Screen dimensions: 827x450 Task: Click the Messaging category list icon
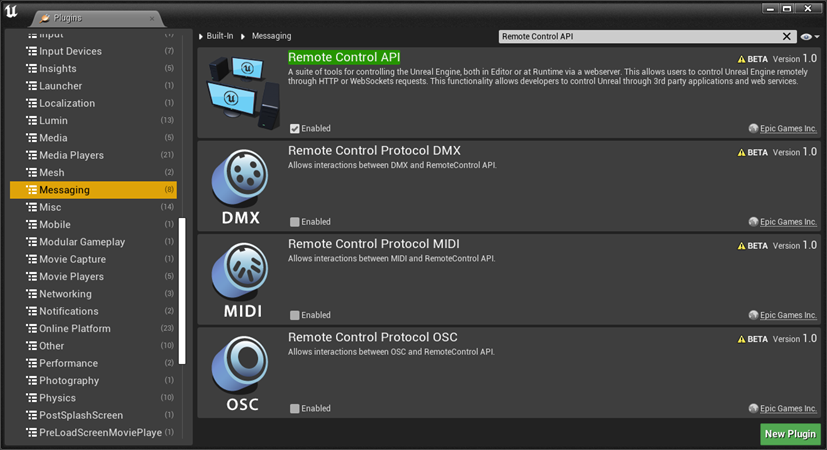pos(32,190)
